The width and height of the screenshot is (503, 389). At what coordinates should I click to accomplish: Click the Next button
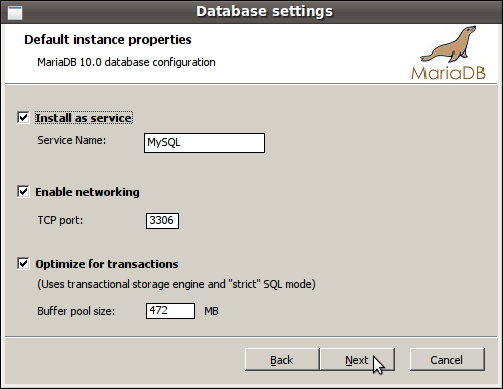click(x=357, y=360)
